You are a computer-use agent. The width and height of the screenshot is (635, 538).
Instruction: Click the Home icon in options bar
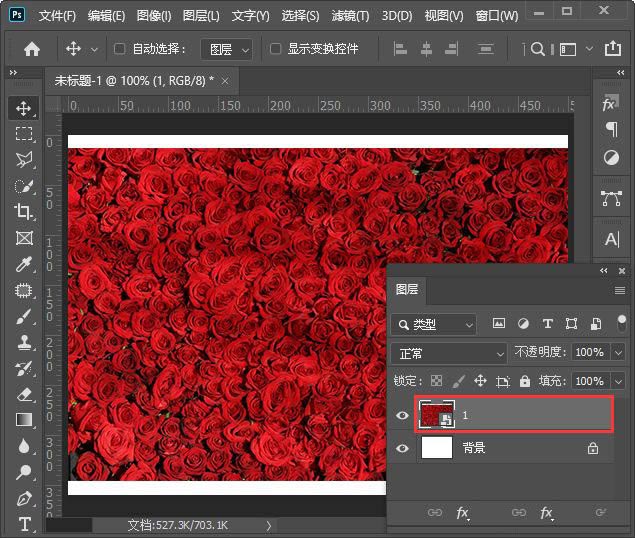click(32, 49)
